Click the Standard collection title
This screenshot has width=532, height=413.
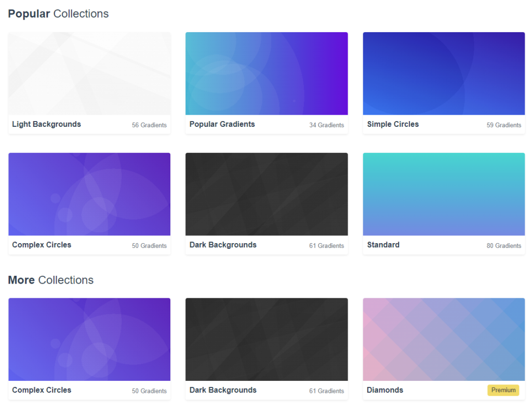pyautogui.click(x=383, y=245)
